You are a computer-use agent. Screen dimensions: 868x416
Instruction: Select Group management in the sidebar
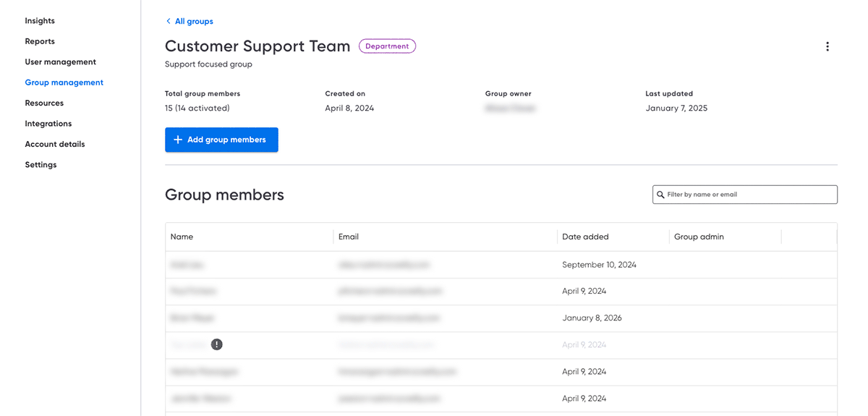(x=64, y=82)
